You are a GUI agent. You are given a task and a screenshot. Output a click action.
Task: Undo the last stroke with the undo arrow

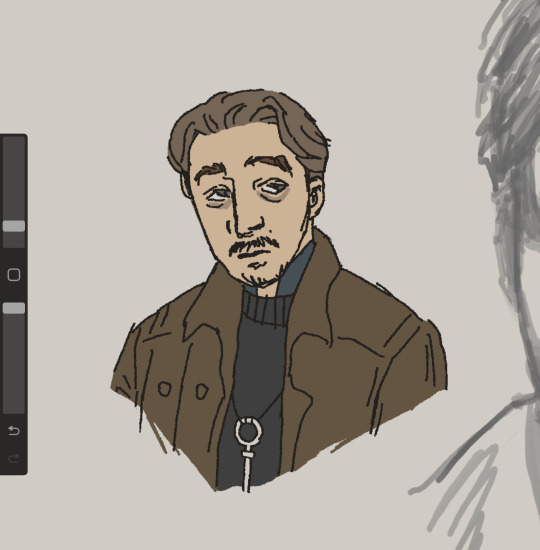tap(14, 430)
